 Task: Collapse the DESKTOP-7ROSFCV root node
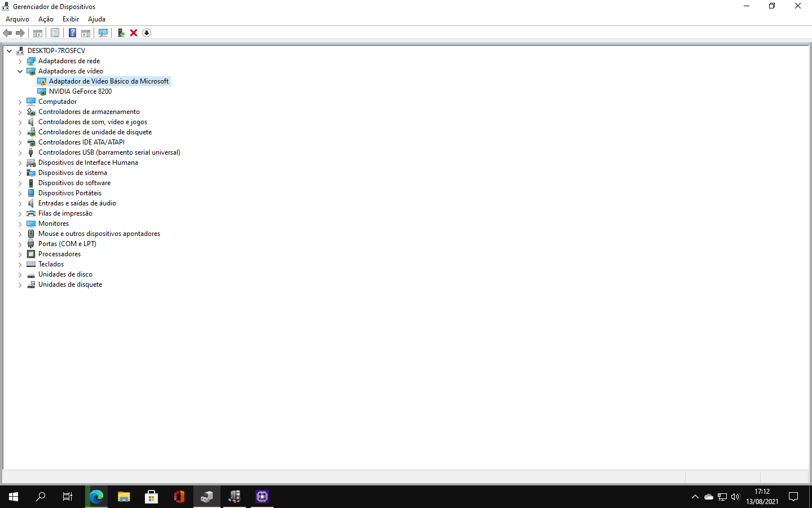point(10,51)
